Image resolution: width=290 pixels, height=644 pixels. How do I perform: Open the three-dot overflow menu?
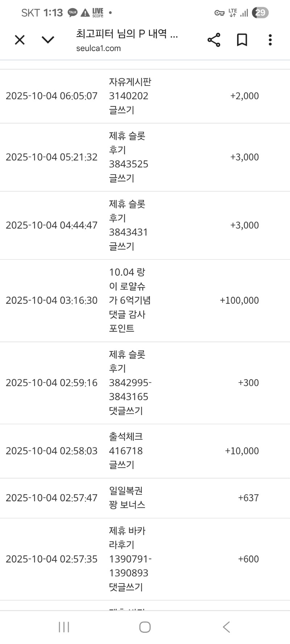(x=270, y=40)
